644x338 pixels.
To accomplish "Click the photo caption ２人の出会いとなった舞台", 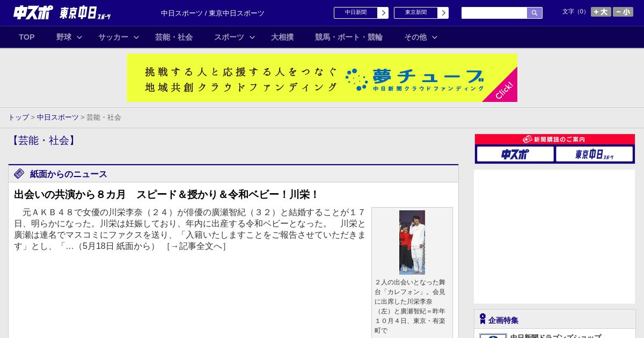I will 410,306.
